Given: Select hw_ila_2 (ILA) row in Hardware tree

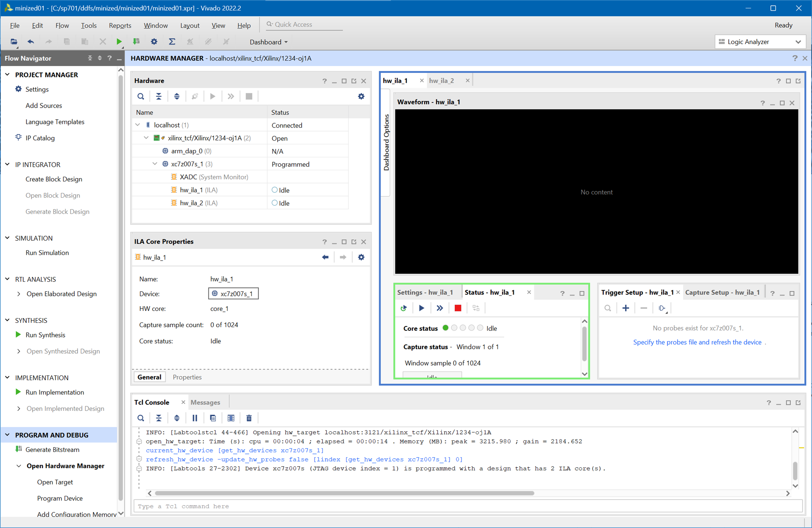Looking at the screenshot, I should [240, 203].
